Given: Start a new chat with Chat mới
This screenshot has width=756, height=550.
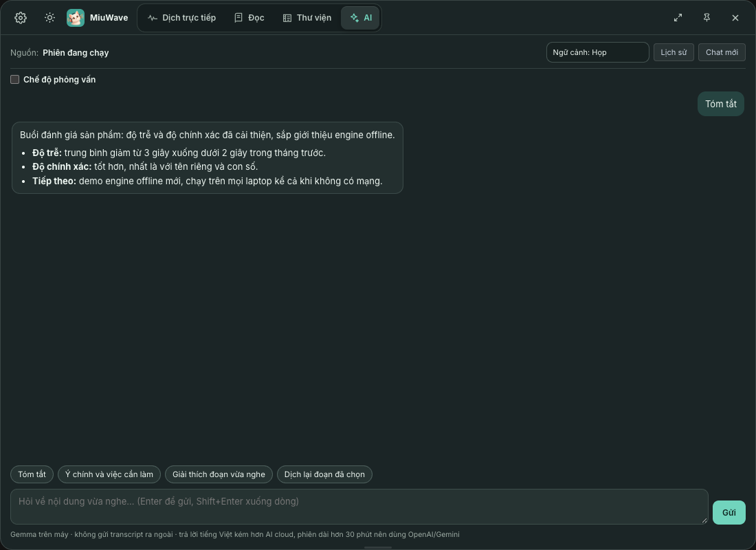Looking at the screenshot, I should point(722,52).
